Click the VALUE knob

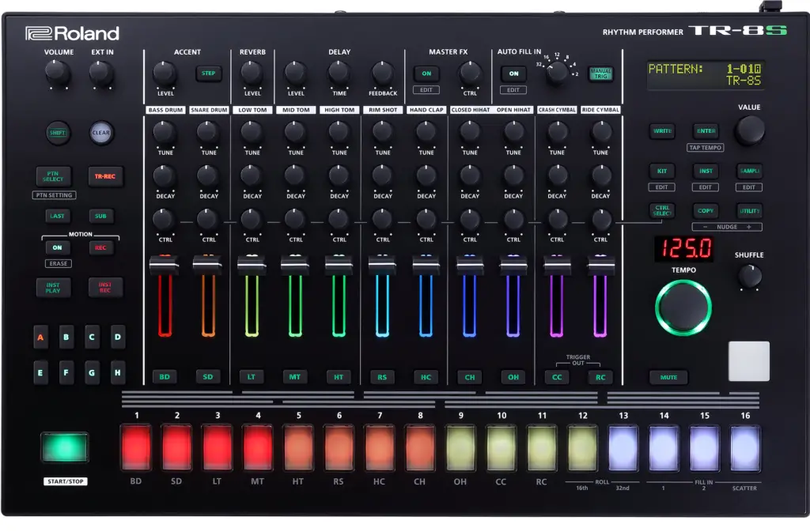pos(750,129)
